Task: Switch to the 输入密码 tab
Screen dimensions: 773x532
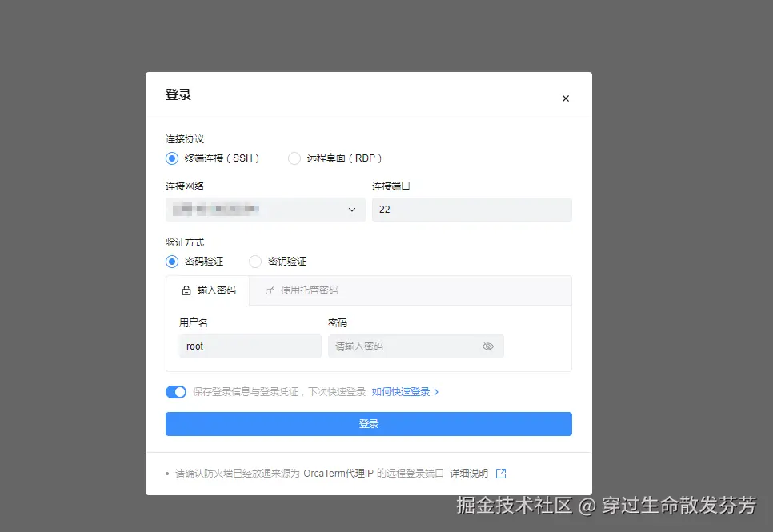Action: (x=208, y=290)
